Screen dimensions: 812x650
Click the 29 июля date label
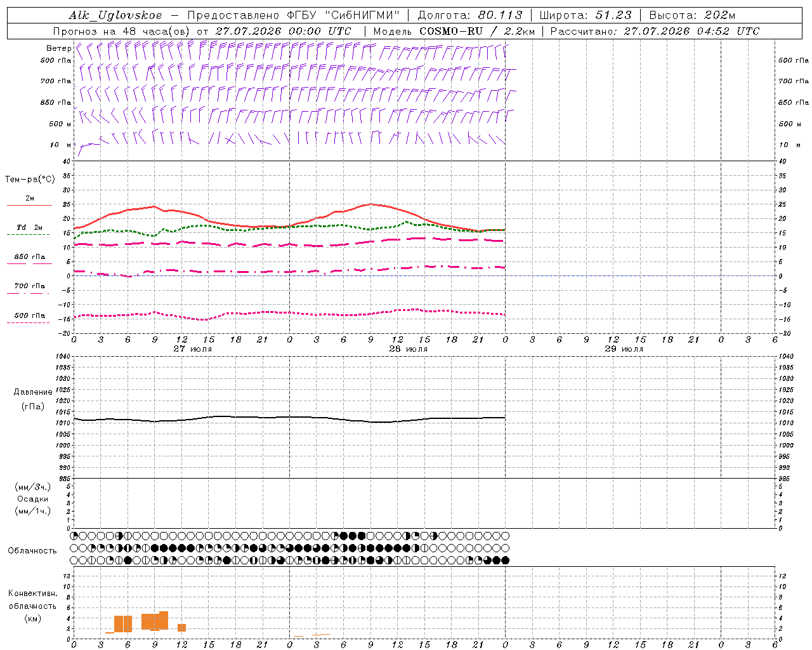[x=624, y=349]
